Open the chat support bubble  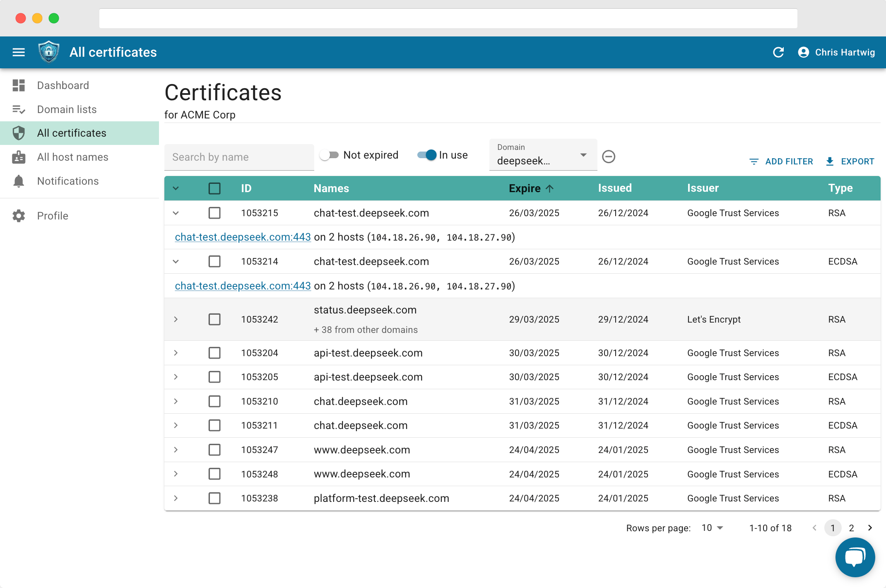click(x=855, y=557)
